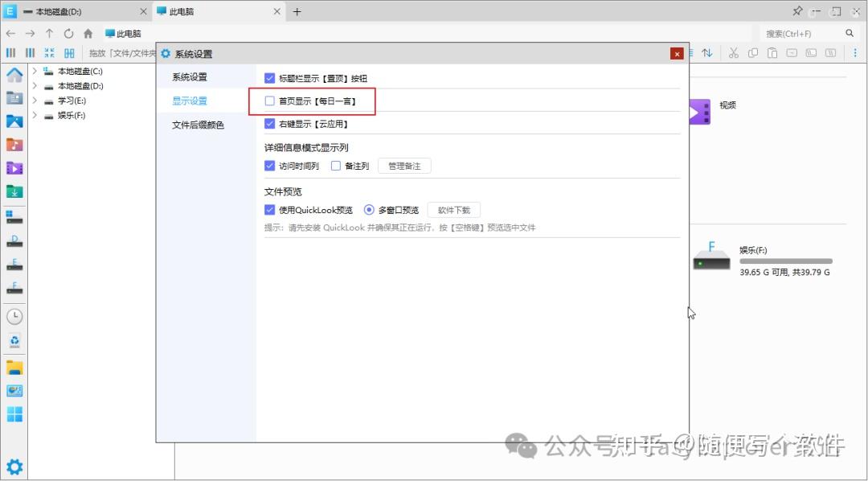Check 备注列 checkbox
This screenshot has width=868, height=481.
point(335,166)
